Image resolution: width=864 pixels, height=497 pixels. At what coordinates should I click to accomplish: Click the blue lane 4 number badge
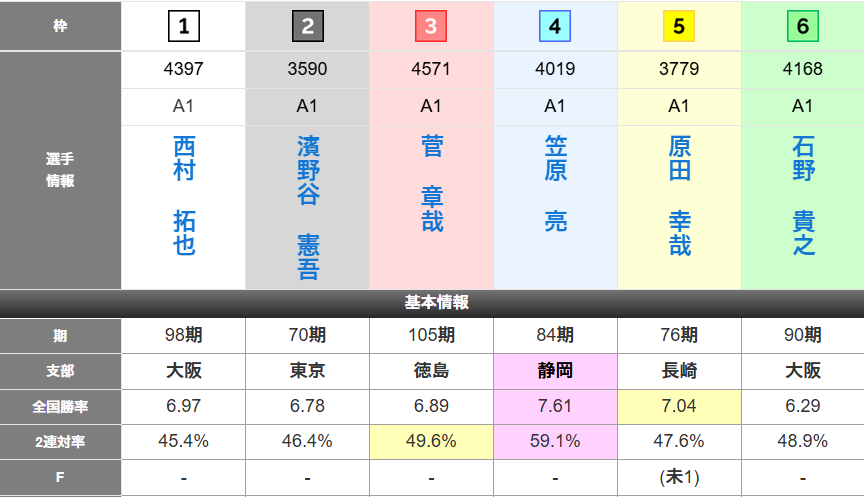pos(555,26)
